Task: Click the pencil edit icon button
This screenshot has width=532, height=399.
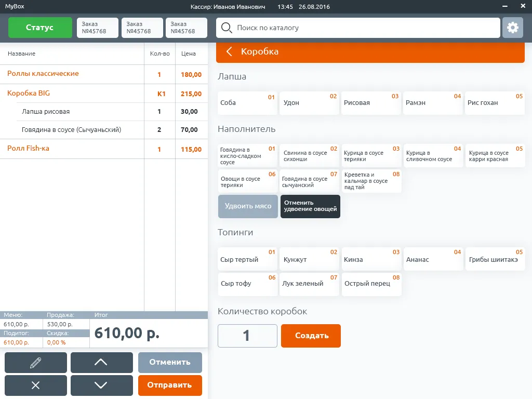Action: [x=36, y=363]
